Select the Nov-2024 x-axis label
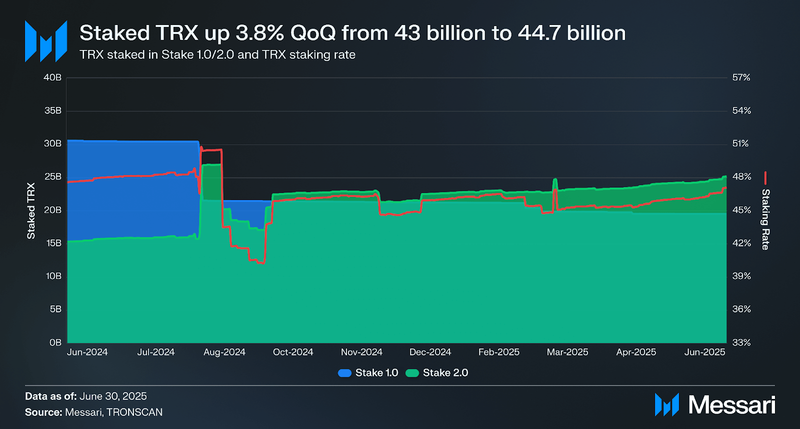Viewport: 800px width, 429px height. coord(362,352)
